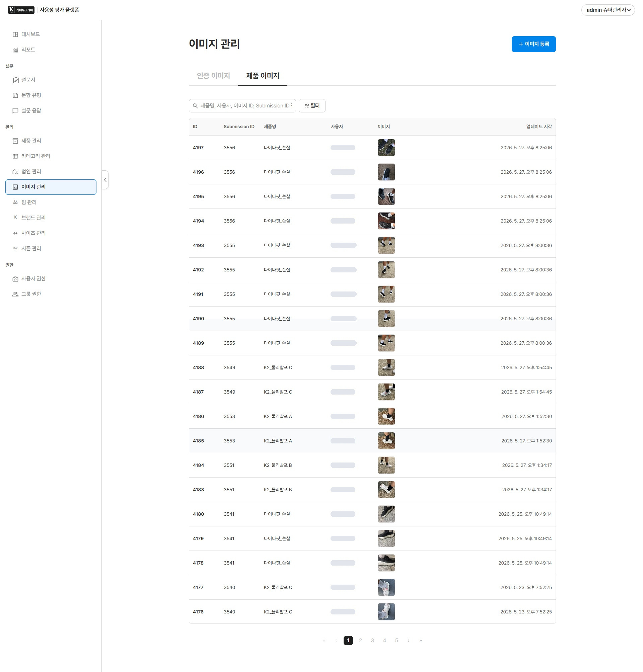The height and width of the screenshot is (672, 643).
Task: Click the 문항 유형 icon
Action: point(15,95)
